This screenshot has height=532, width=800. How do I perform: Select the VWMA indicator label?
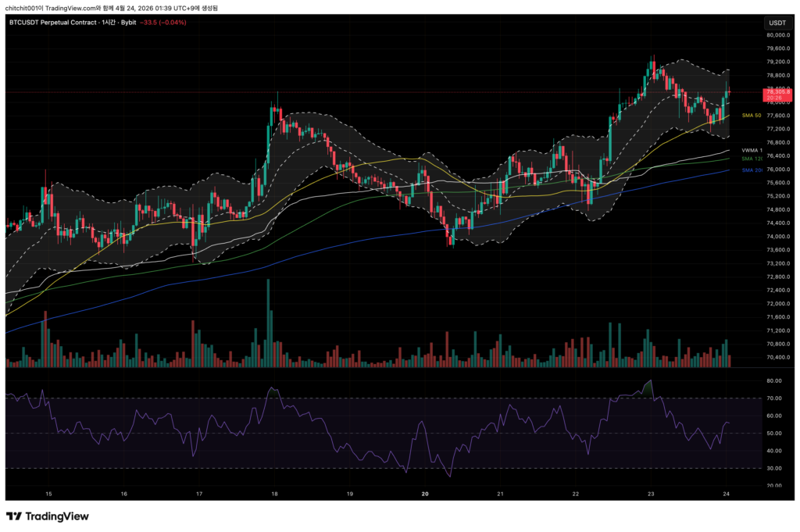pos(752,151)
